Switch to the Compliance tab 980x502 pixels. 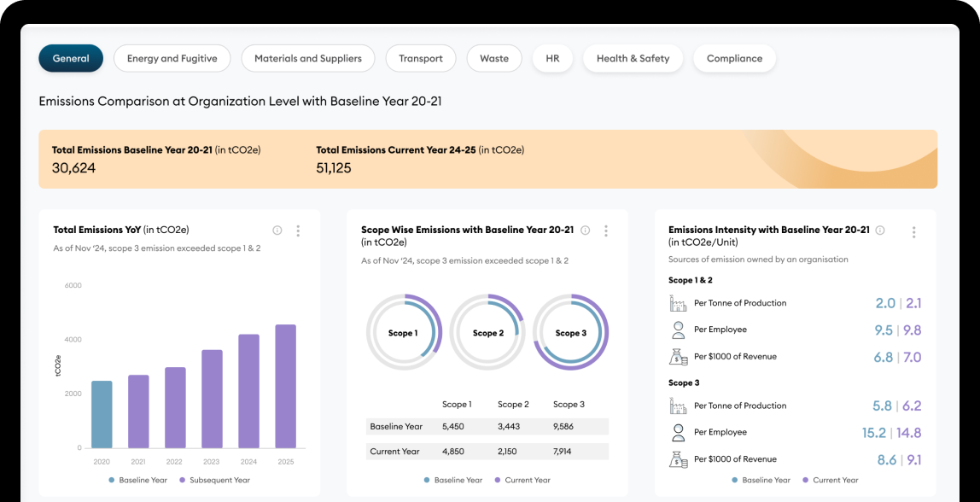coord(734,58)
